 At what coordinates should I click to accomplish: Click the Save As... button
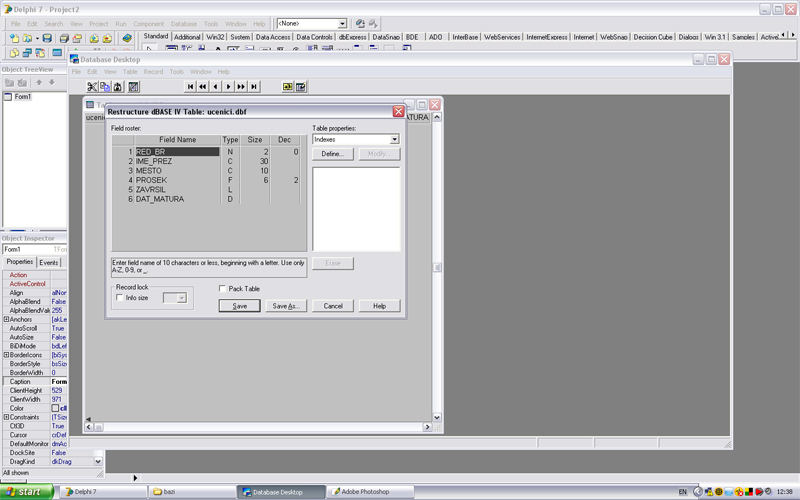[286, 306]
